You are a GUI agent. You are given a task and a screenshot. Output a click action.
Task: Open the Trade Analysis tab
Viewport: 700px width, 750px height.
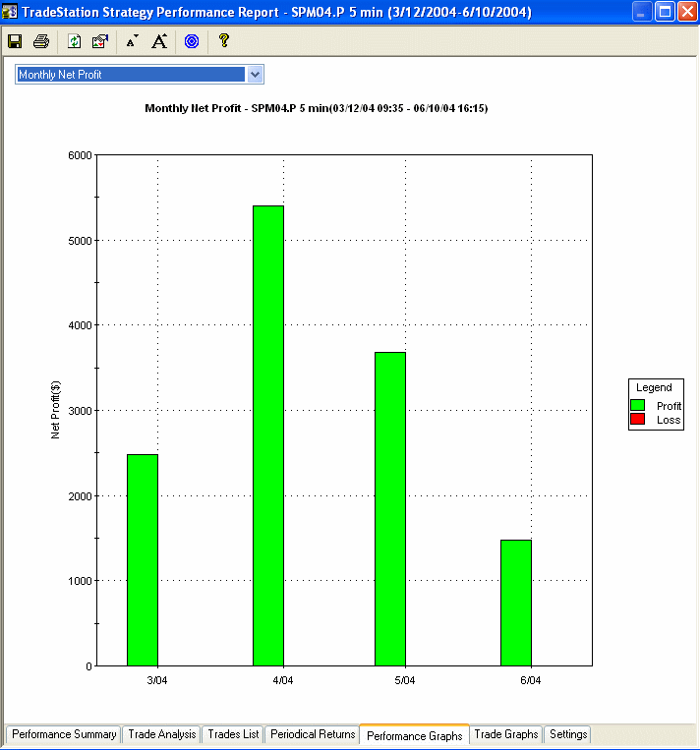point(161,733)
